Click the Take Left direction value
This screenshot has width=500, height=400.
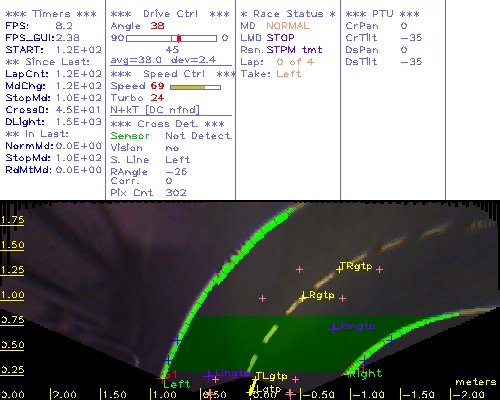(x=289, y=74)
